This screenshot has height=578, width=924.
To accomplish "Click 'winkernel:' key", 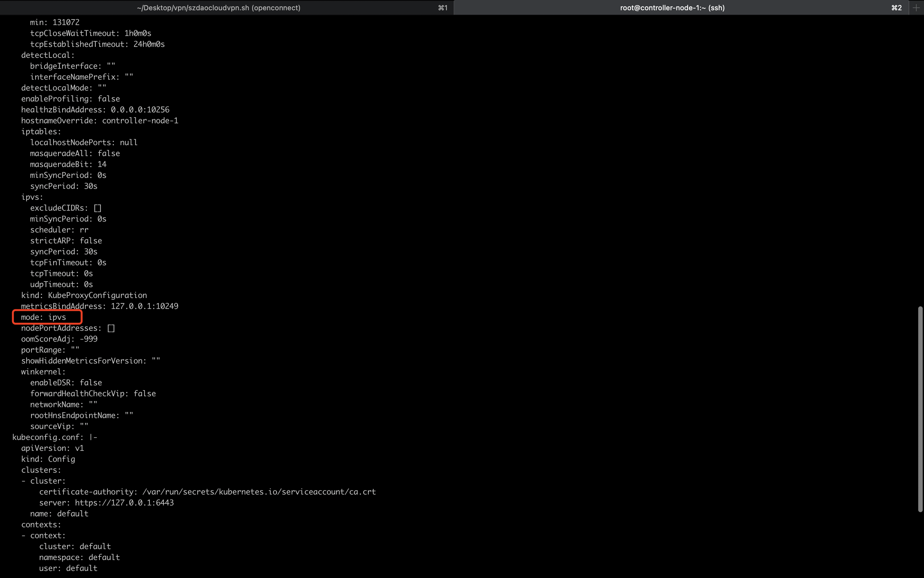I will (43, 372).
